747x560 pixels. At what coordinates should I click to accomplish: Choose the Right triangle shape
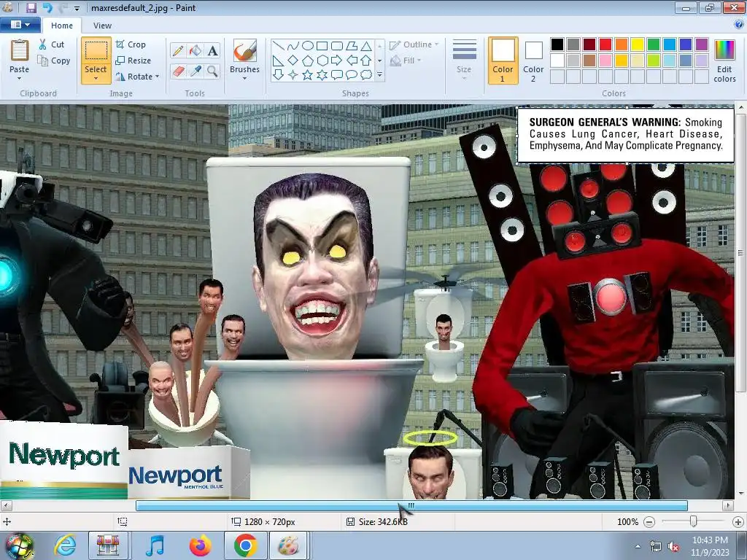[x=279, y=61]
